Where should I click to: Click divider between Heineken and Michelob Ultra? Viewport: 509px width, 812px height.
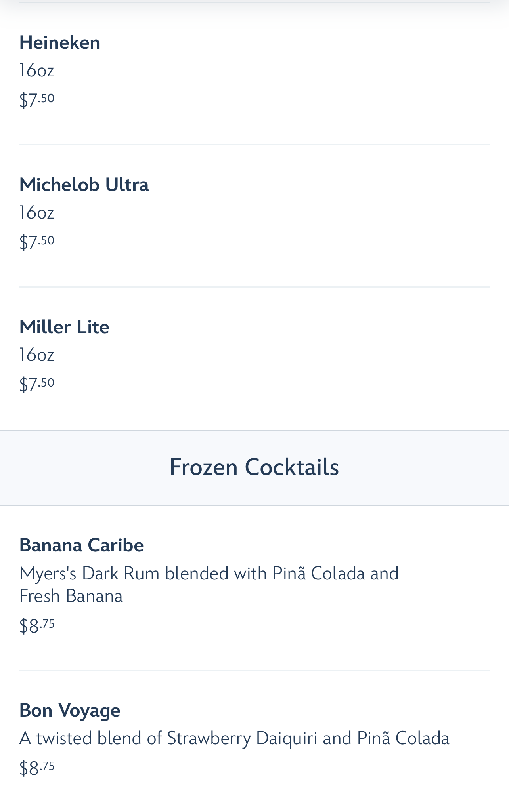(x=254, y=145)
